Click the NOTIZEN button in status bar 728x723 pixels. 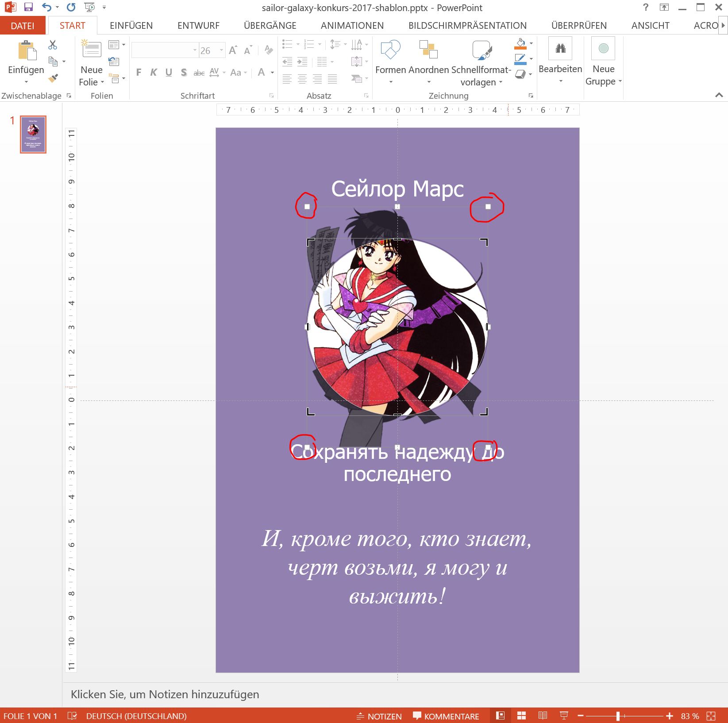tap(379, 716)
